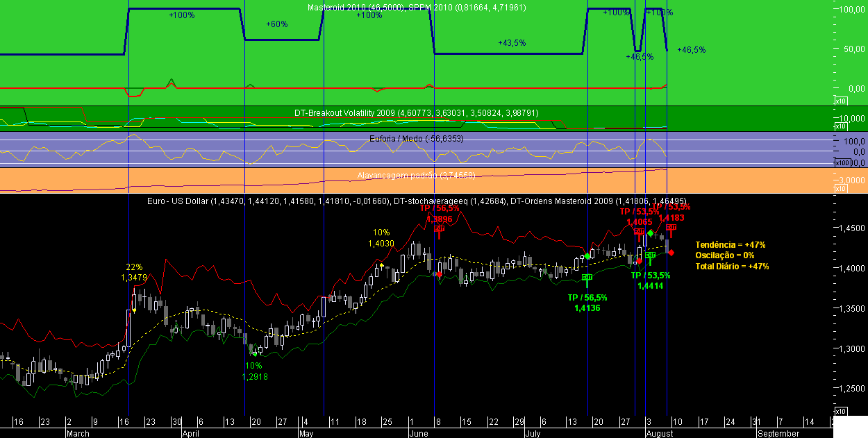868x438 pixels.
Task: Click the 1,2500 price axis label
Action: pos(853,389)
